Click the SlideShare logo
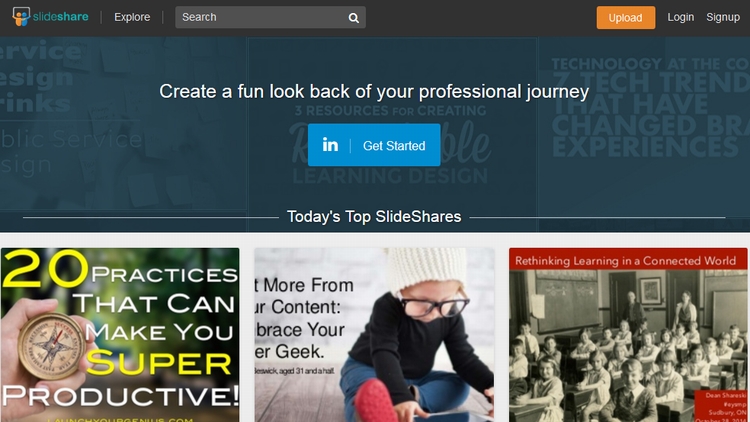Screen dimensions: 750x422 click(x=50, y=17)
